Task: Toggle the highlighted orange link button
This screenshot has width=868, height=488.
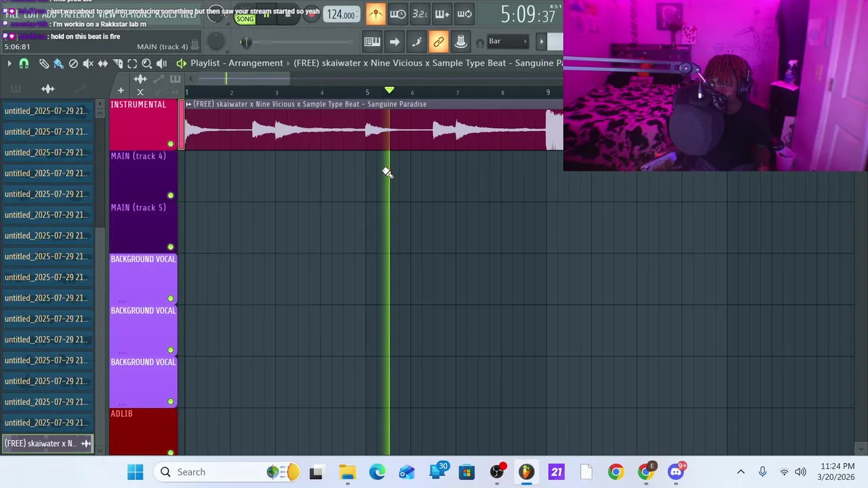Action: 439,42
